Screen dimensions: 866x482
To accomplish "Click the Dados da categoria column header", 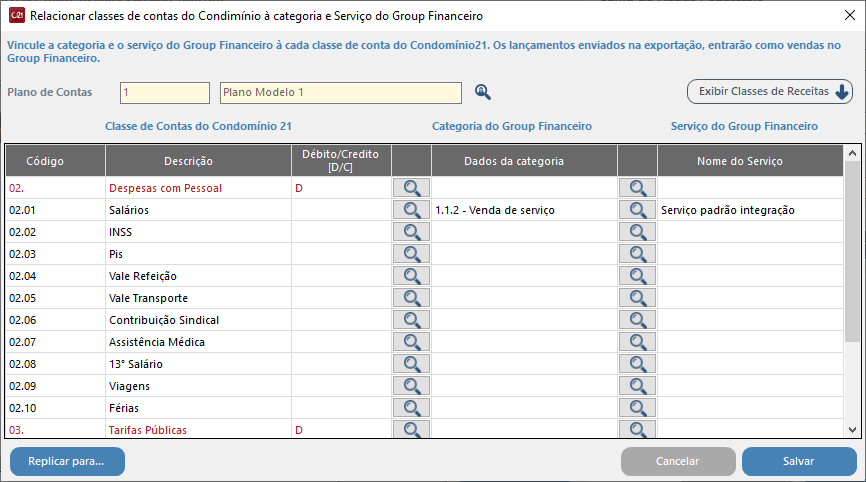I will click(x=524, y=161).
